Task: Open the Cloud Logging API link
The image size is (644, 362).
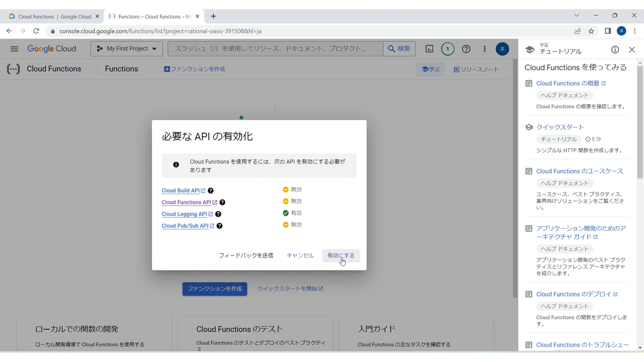Action: click(187, 214)
